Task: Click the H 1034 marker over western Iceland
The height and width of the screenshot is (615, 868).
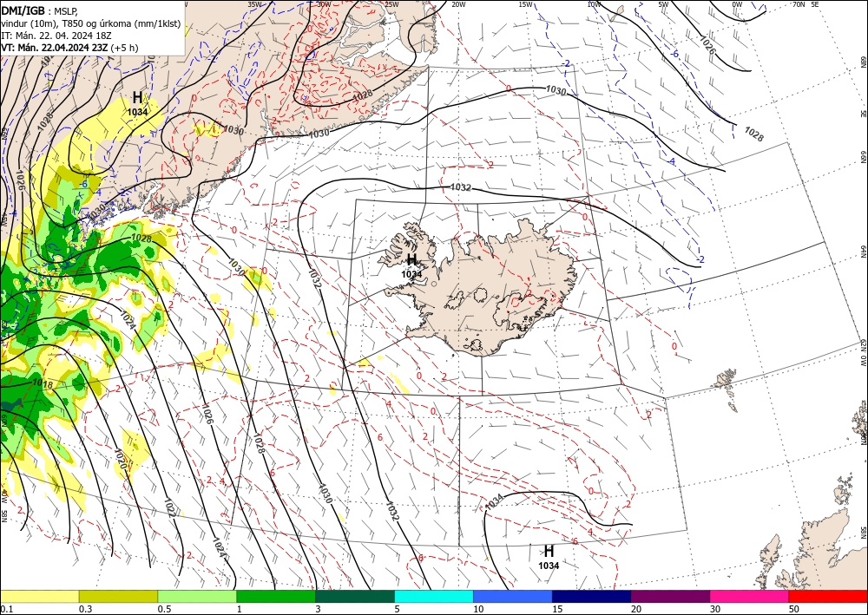Action: coord(411,265)
